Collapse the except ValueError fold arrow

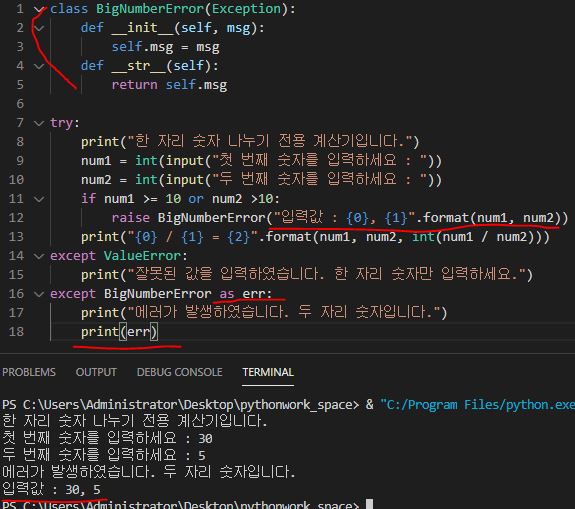pyautogui.click(x=39, y=256)
